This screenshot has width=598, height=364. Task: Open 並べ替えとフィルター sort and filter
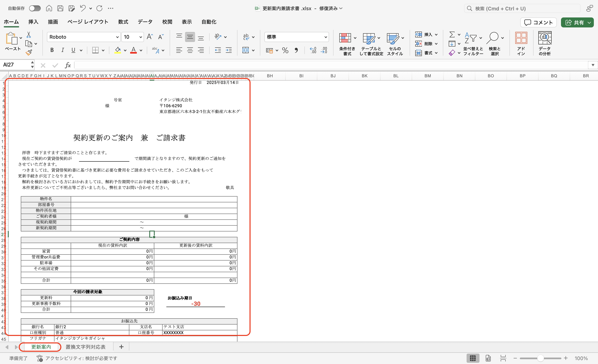[473, 44]
